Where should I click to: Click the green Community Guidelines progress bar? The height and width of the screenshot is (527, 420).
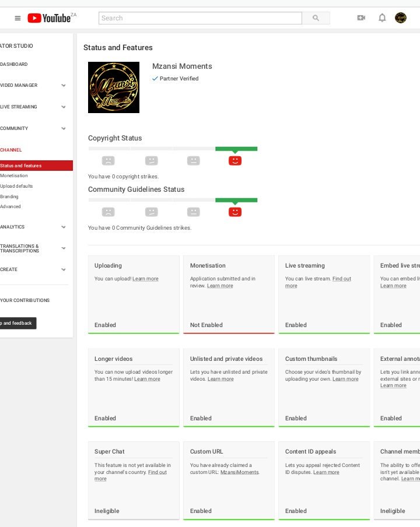[236, 201]
